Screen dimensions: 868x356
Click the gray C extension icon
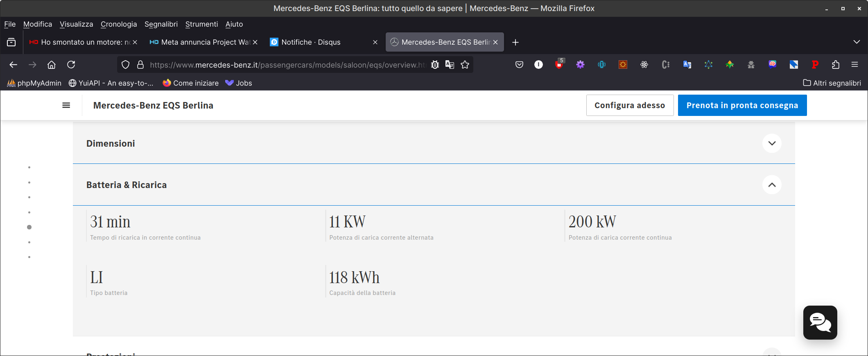666,64
